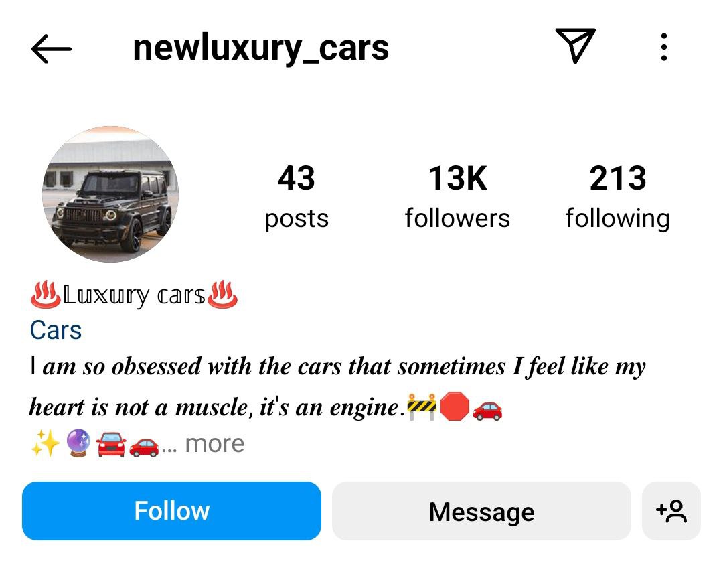The width and height of the screenshot is (723, 588).
Task: Click the yellow sparkles emoji
Action: (46, 443)
